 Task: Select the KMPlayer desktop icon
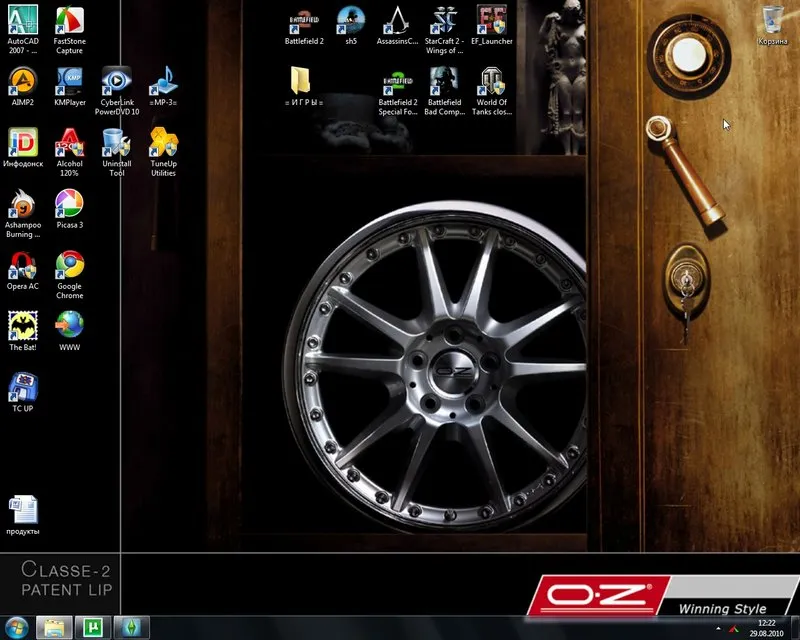pyautogui.click(x=70, y=86)
